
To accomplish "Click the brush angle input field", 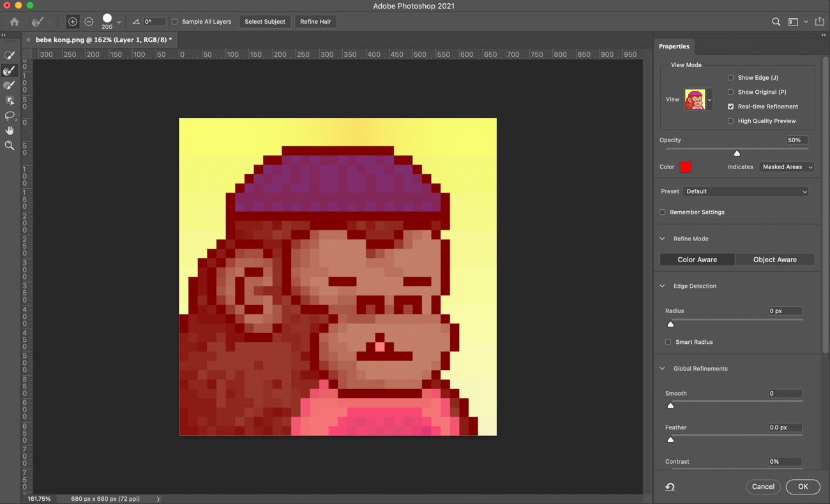I will [x=153, y=21].
